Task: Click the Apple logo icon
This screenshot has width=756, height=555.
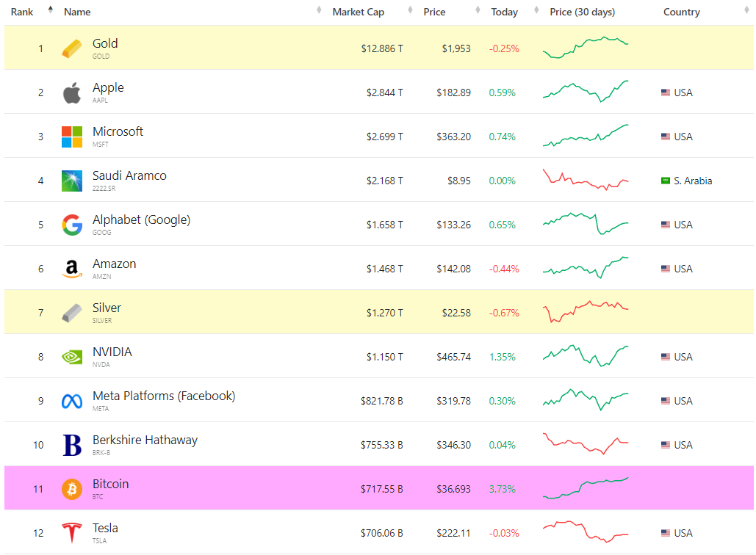Action: point(72,93)
